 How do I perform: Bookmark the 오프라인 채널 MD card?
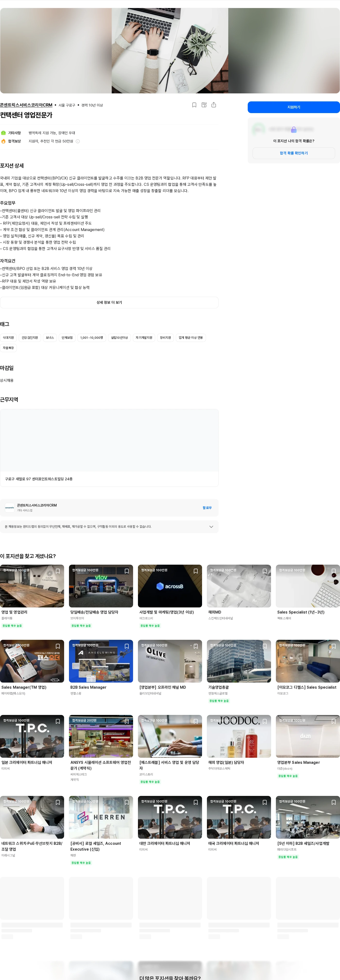196,646
